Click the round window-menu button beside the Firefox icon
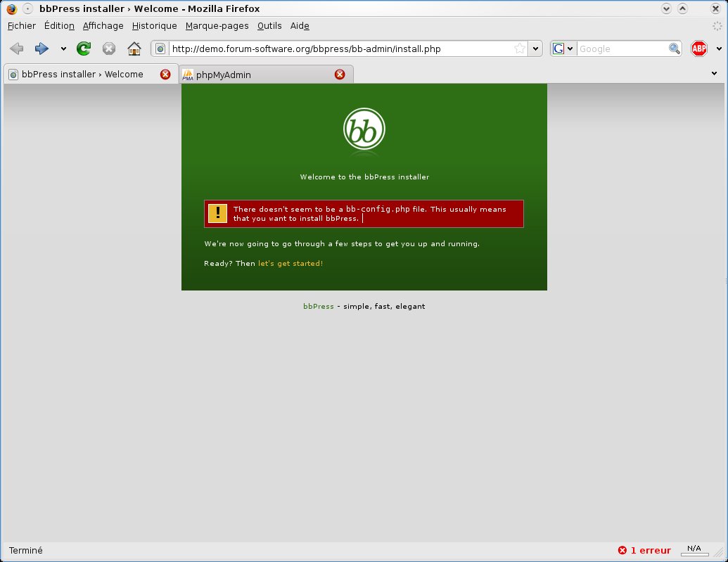The image size is (728, 562). coord(28,9)
